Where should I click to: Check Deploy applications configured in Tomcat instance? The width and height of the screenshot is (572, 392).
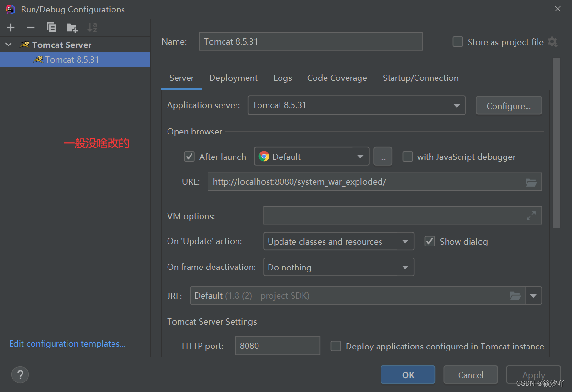[x=336, y=346]
